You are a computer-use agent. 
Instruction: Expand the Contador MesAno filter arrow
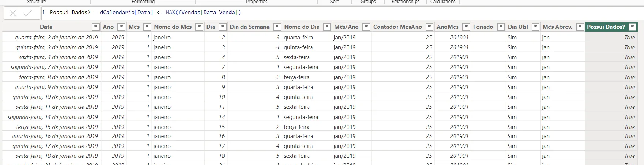click(x=429, y=27)
